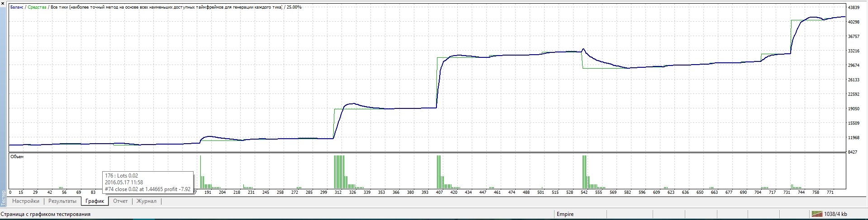
Task: Click trade number 542 on the bottom axis
Action: 584,192
